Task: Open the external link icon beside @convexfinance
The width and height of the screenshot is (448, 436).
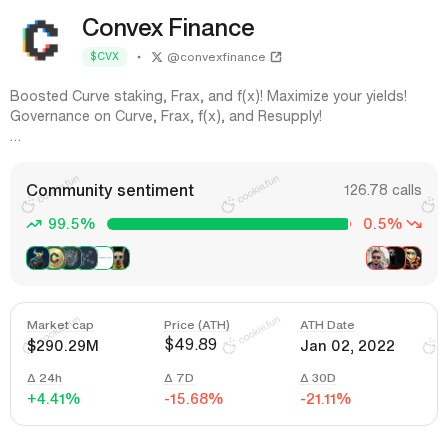Action: pos(276,57)
